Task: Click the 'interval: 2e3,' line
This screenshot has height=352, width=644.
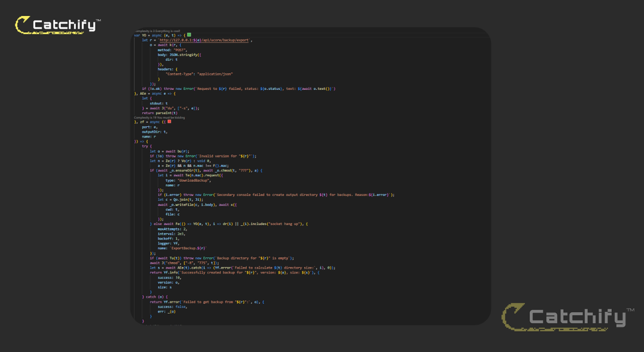Action: point(171,234)
